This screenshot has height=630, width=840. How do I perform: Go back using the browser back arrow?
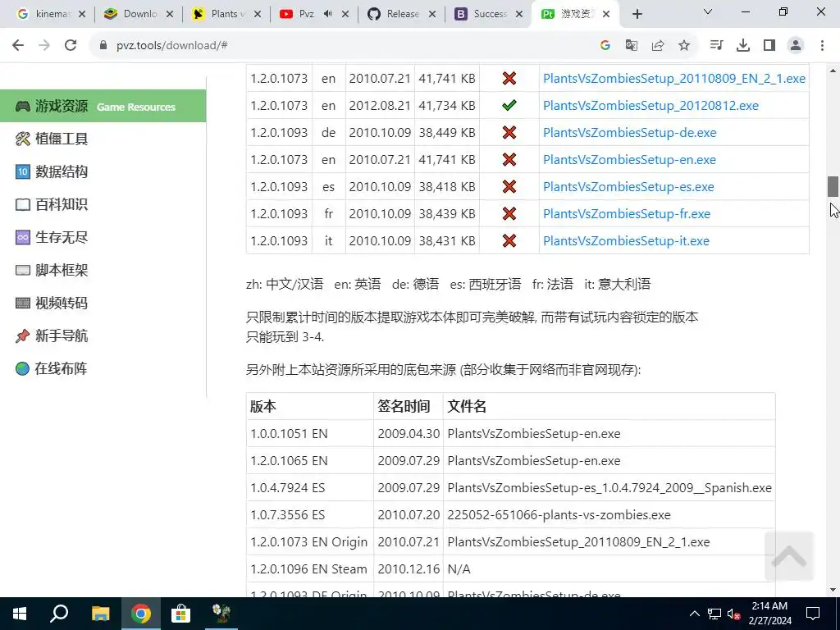(18, 46)
